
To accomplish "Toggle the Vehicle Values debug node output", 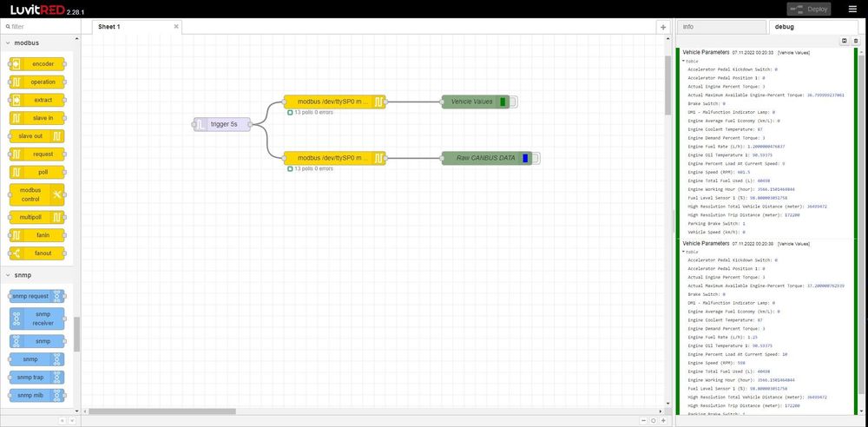I will click(x=512, y=102).
